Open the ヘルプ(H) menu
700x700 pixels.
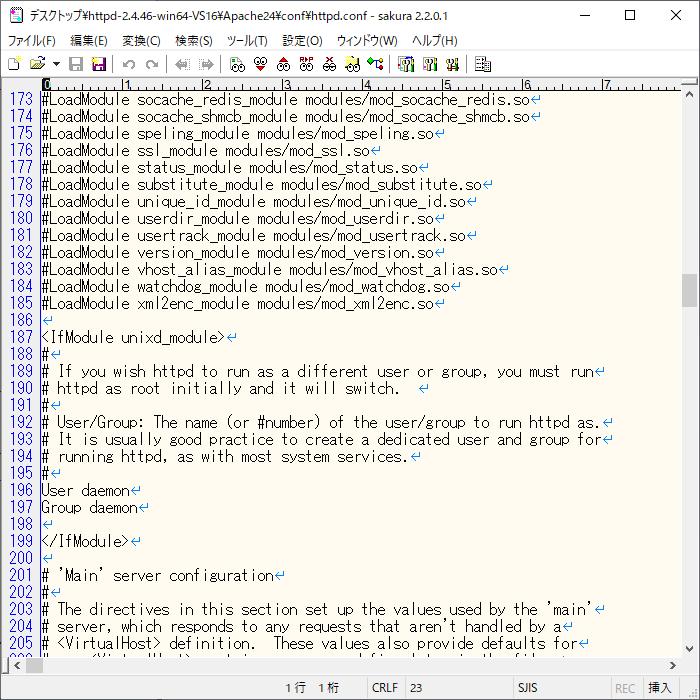point(435,40)
